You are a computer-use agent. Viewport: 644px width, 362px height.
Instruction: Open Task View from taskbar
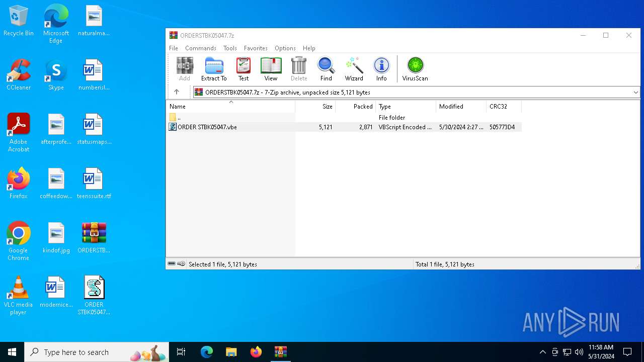pos(181,352)
